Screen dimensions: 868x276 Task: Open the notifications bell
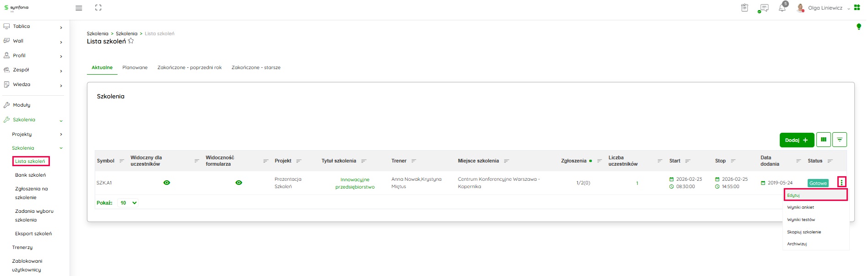(x=782, y=8)
